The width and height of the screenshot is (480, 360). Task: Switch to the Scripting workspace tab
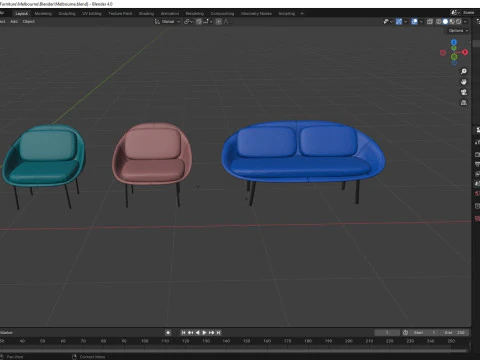point(287,14)
